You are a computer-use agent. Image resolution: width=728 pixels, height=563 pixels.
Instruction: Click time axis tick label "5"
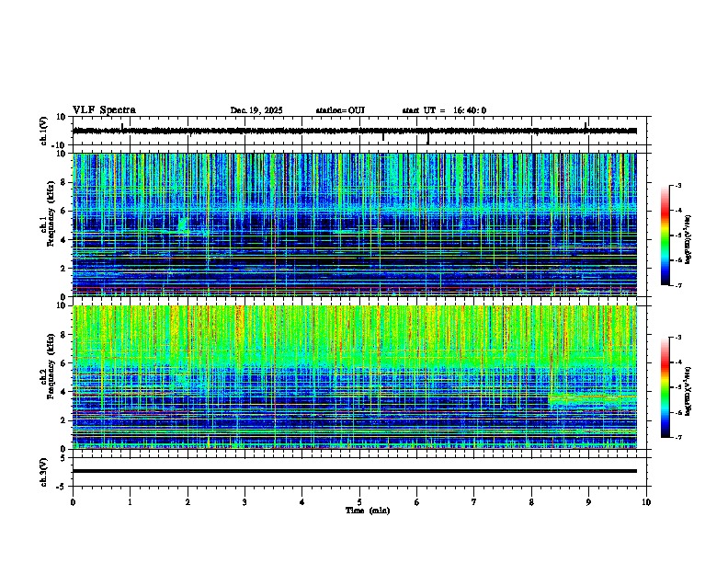359,502
